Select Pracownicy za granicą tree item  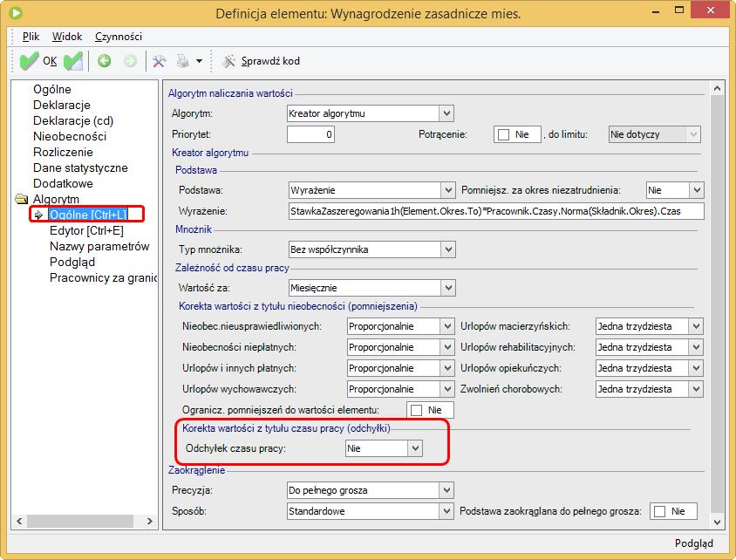pyautogui.click(x=103, y=278)
